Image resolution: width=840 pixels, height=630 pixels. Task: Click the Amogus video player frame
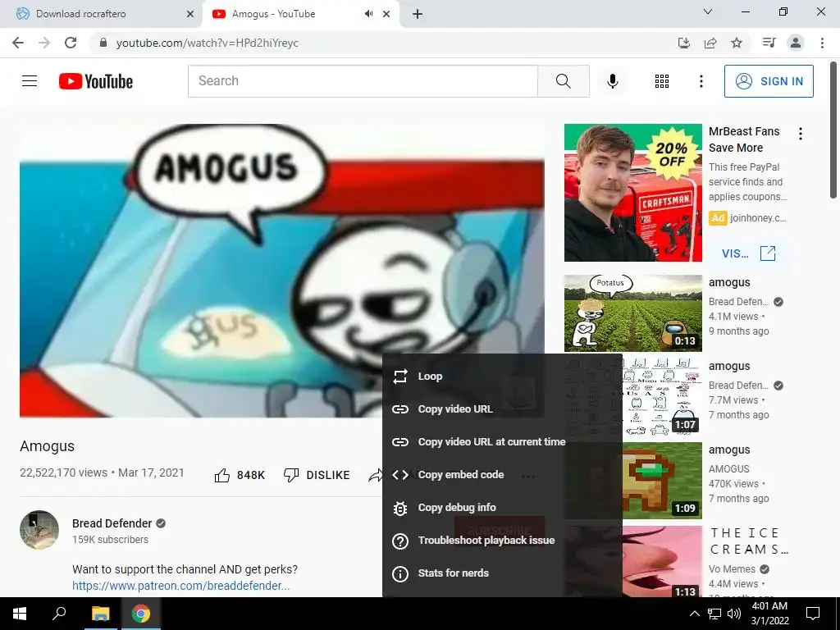[x=282, y=271]
